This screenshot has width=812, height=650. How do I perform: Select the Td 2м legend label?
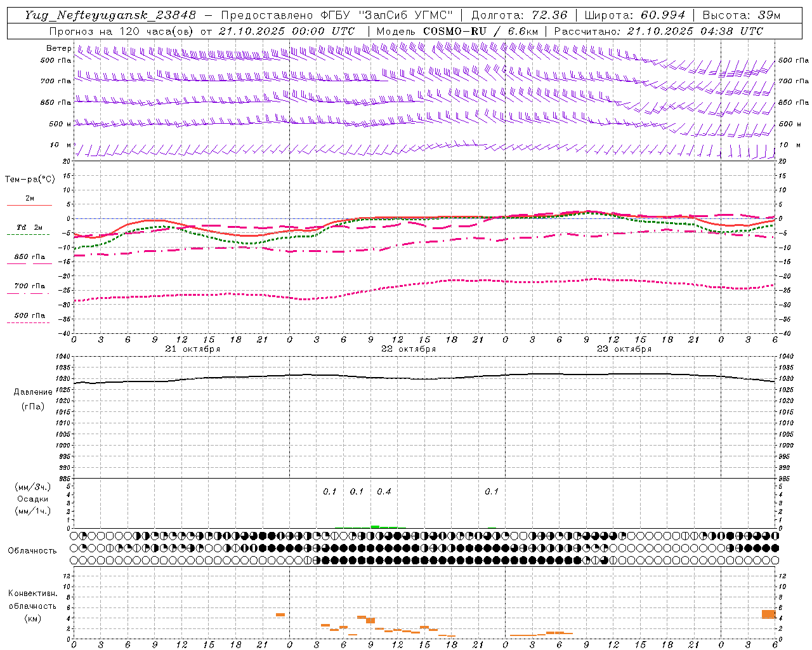(29, 227)
